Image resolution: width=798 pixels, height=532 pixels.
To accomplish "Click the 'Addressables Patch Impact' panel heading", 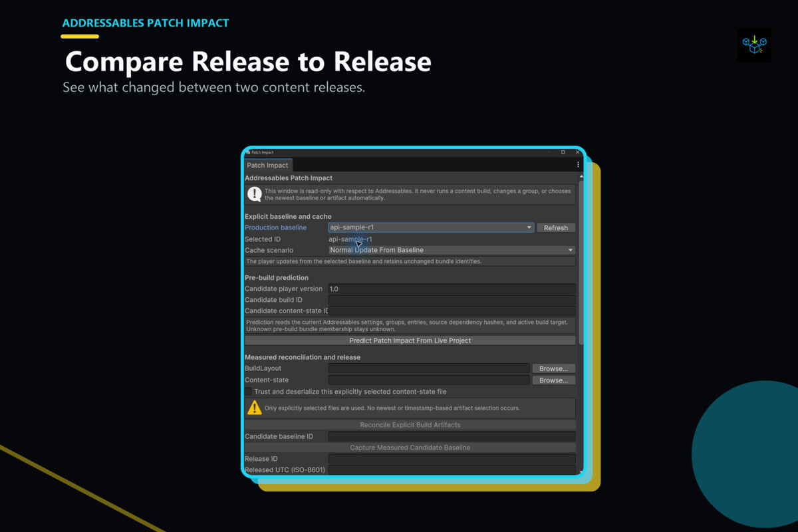I will (x=289, y=178).
